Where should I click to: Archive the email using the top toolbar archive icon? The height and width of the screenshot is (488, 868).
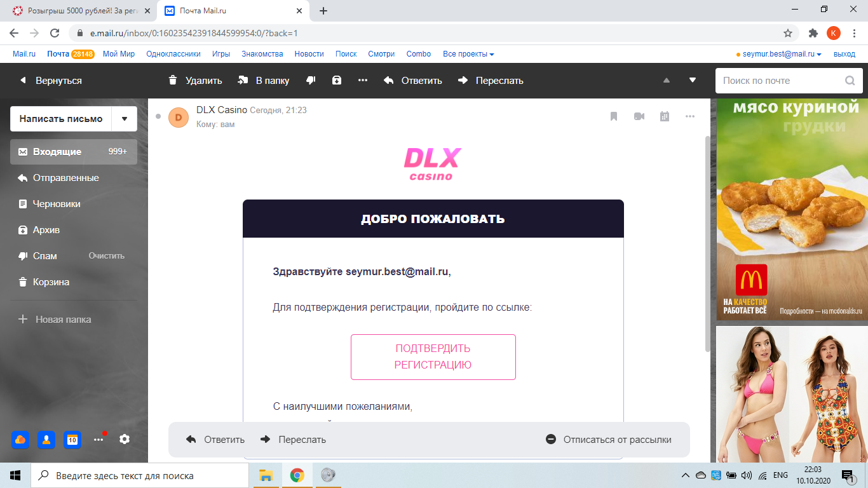pyautogui.click(x=337, y=81)
